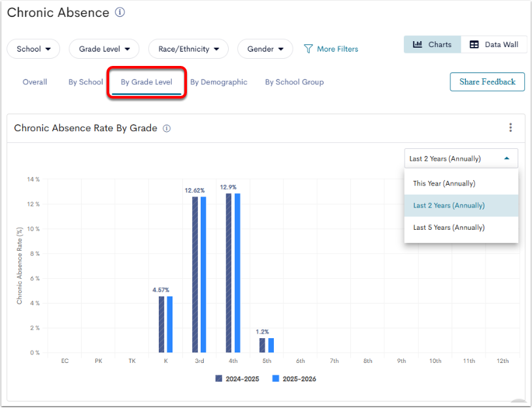
Task: Switch to the By School Group tab
Action: pos(294,82)
